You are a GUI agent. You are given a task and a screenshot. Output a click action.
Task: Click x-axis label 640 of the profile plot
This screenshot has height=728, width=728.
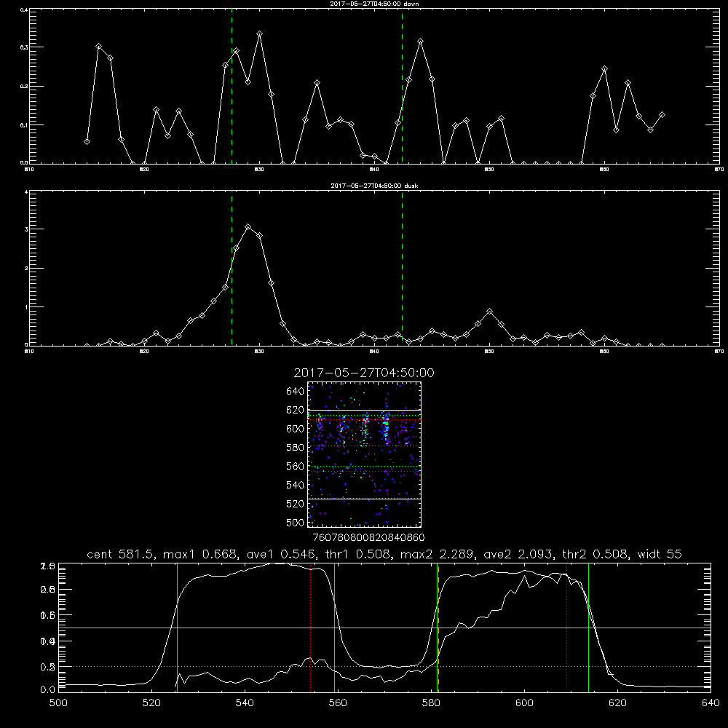click(711, 703)
